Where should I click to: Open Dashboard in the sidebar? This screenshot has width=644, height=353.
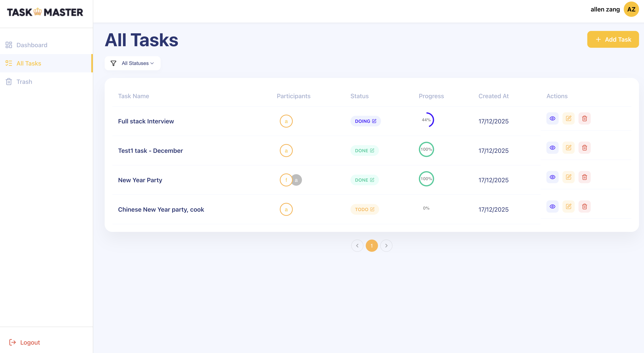32,45
